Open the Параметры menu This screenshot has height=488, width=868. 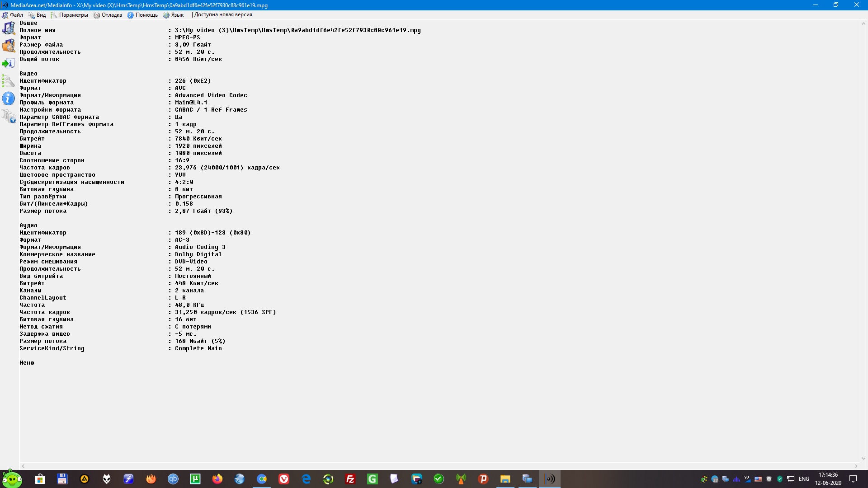[70, 15]
